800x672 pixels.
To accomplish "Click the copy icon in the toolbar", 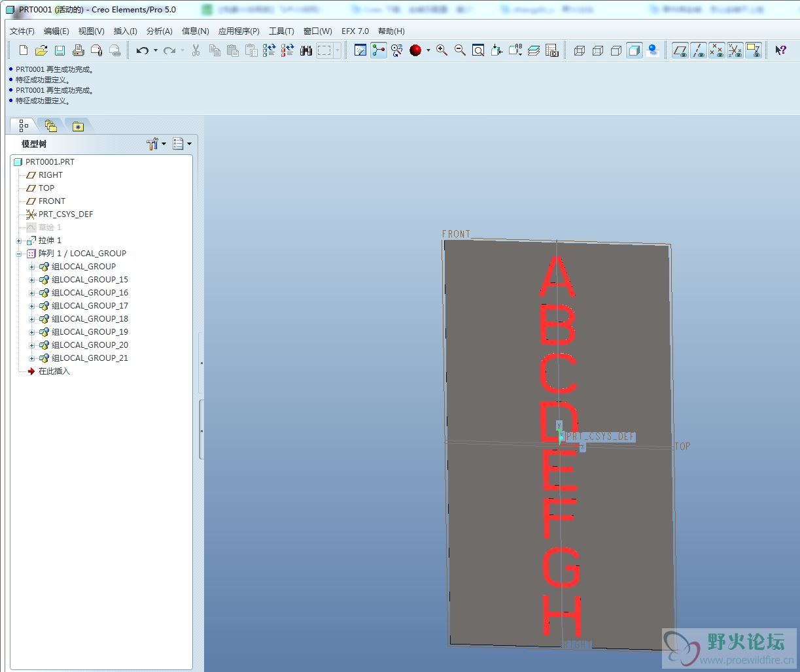I will [215, 50].
